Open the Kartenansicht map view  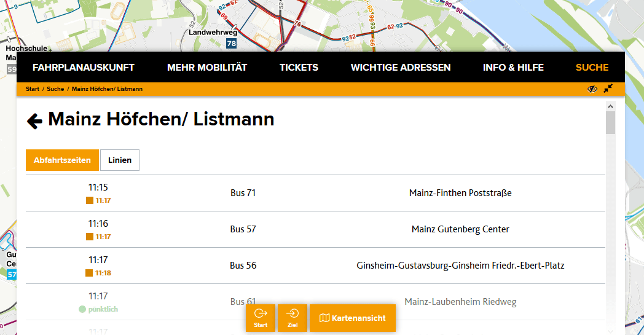tap(353, 318)
